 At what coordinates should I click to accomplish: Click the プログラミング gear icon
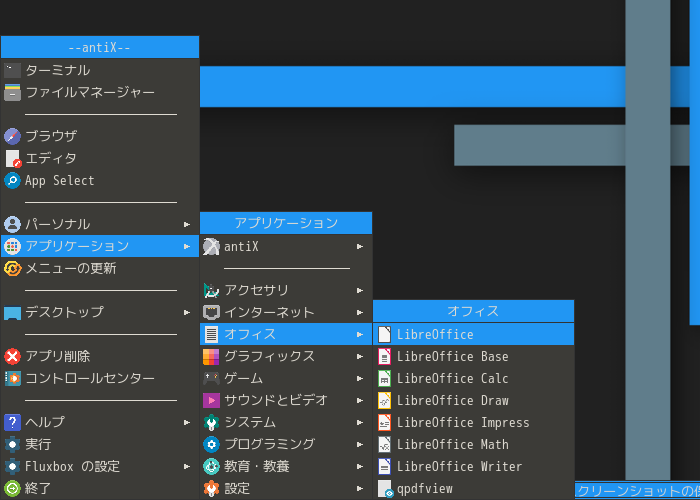pyautogui.click(x=211, y=444)
